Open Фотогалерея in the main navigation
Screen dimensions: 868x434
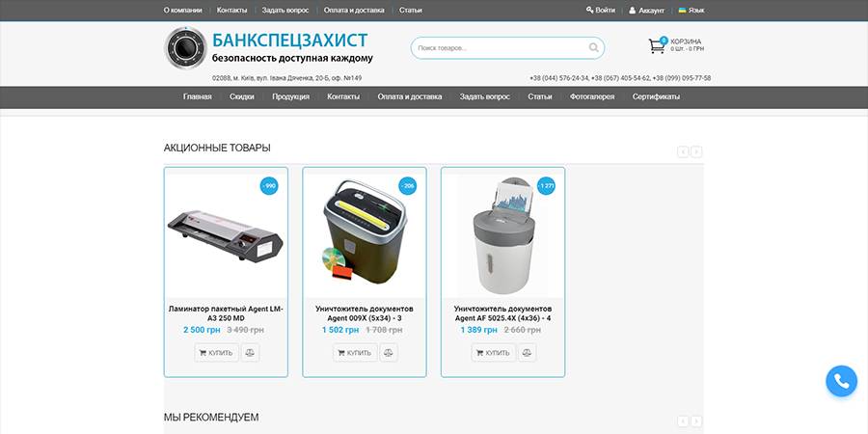pos(591,96)
